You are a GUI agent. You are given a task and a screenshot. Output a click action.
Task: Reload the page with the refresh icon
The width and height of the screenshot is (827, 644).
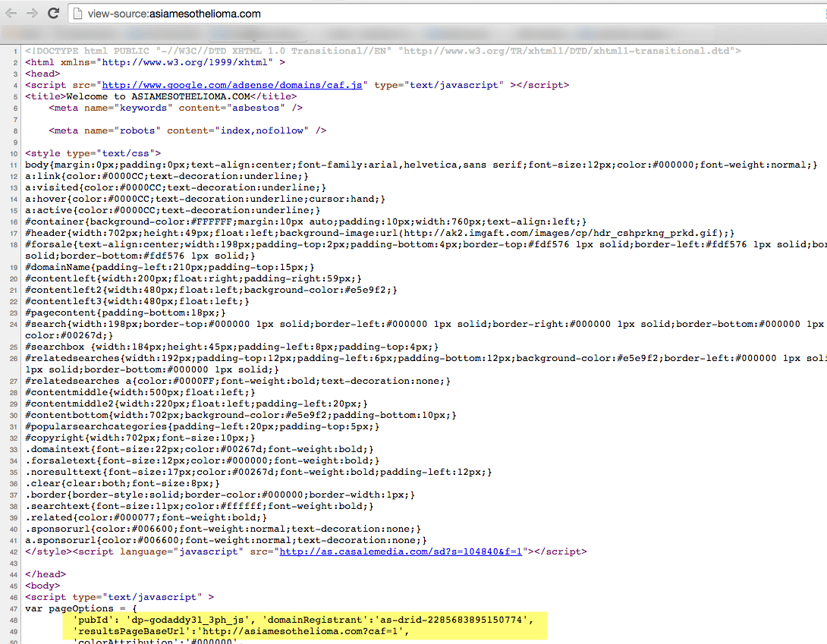point(52,13)
